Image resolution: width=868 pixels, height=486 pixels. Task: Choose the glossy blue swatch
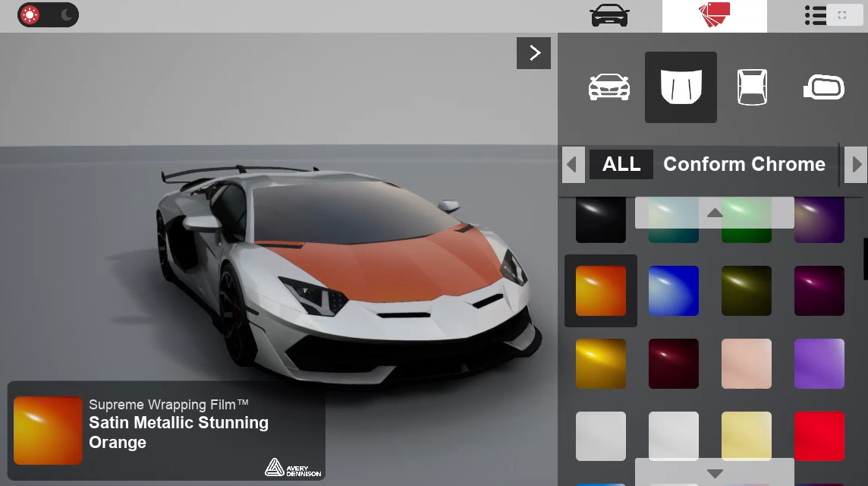point(674,291)
